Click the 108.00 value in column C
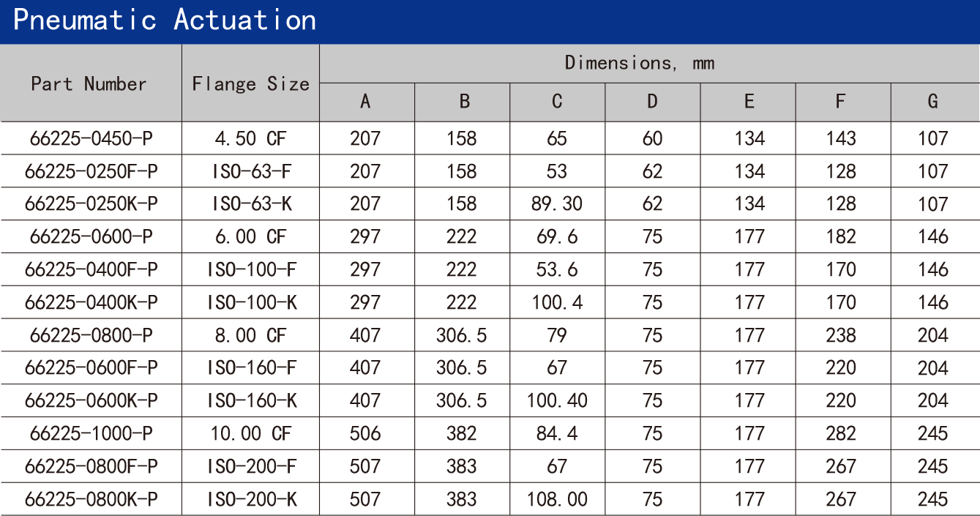This screenshot has height=516, width=980. coord(556,499)
